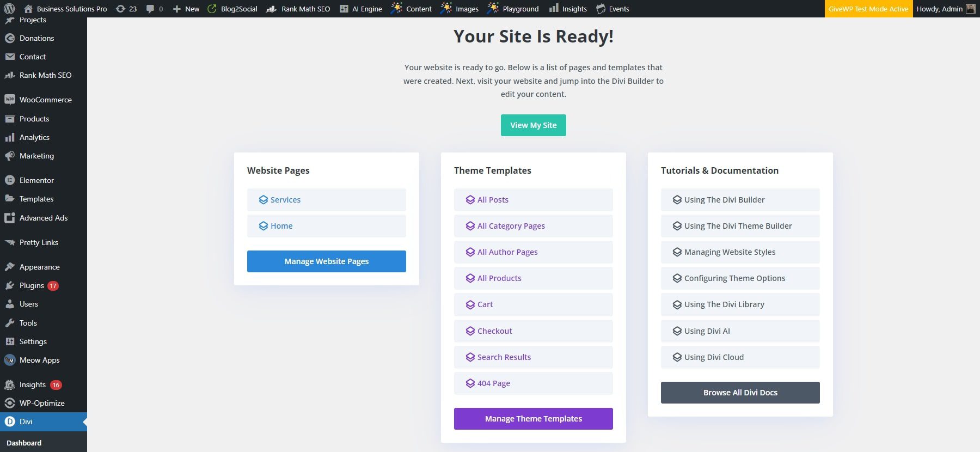Click the WordPress logo icon in admin bar

tap(9, 9)
